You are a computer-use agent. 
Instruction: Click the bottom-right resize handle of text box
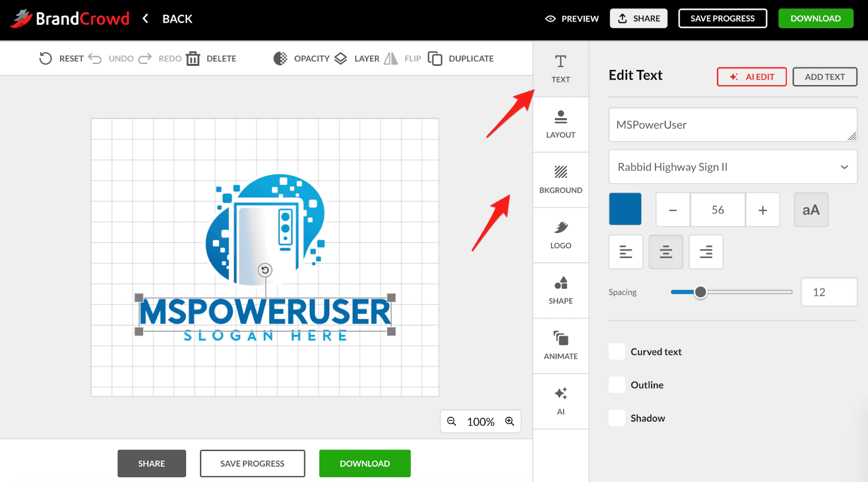tap(391, 331)
